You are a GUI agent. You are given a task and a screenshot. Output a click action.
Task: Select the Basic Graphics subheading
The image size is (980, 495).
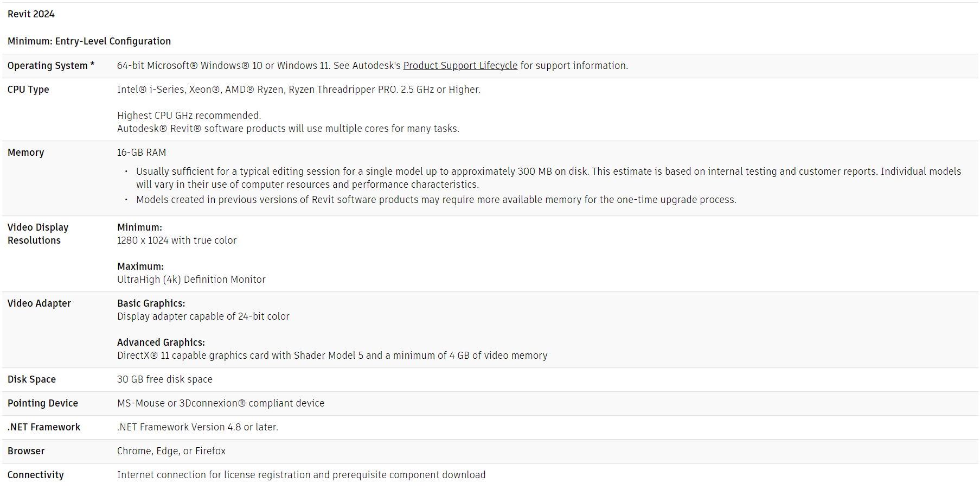[151, 303]
